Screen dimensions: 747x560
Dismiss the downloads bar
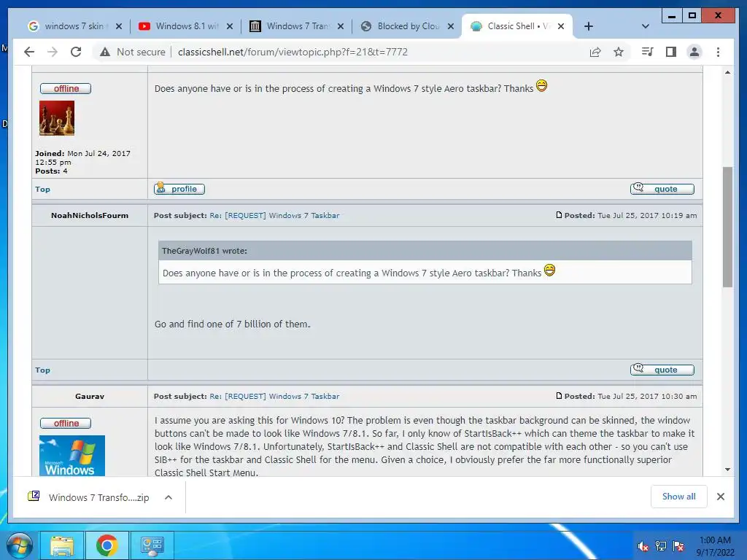(x=720, y=497)
